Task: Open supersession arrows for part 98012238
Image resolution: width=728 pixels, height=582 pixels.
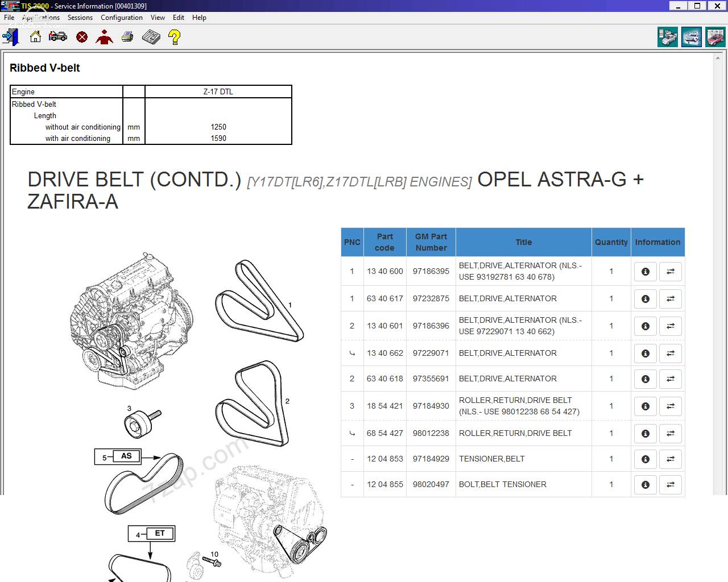Action: 671,434
